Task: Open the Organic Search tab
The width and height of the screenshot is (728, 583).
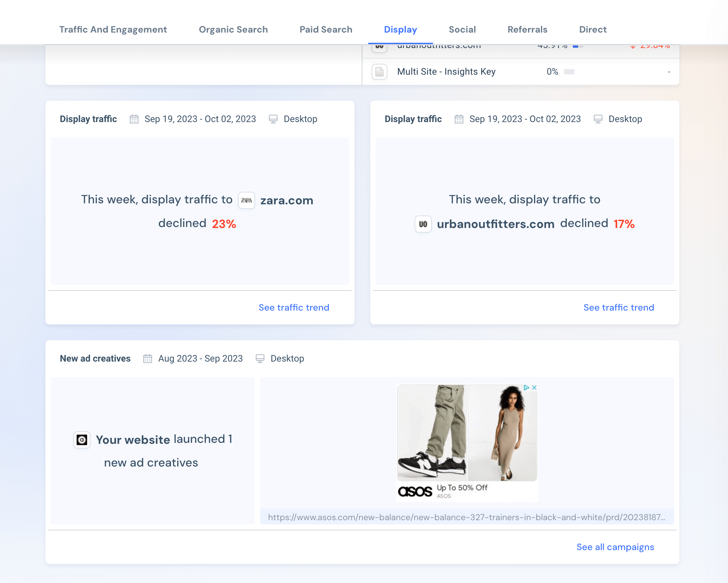Action: coord(233,29)
